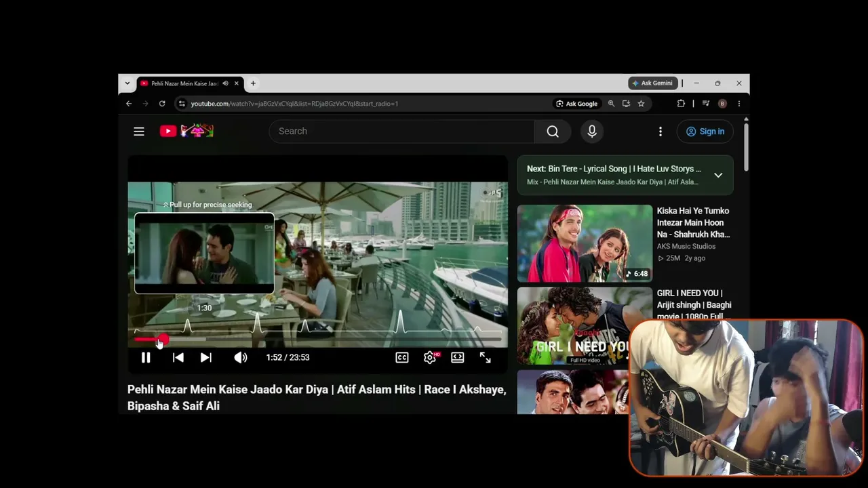Click the install app icon in address bar
Screen dimensions: 868x488
tap(626, 104)
